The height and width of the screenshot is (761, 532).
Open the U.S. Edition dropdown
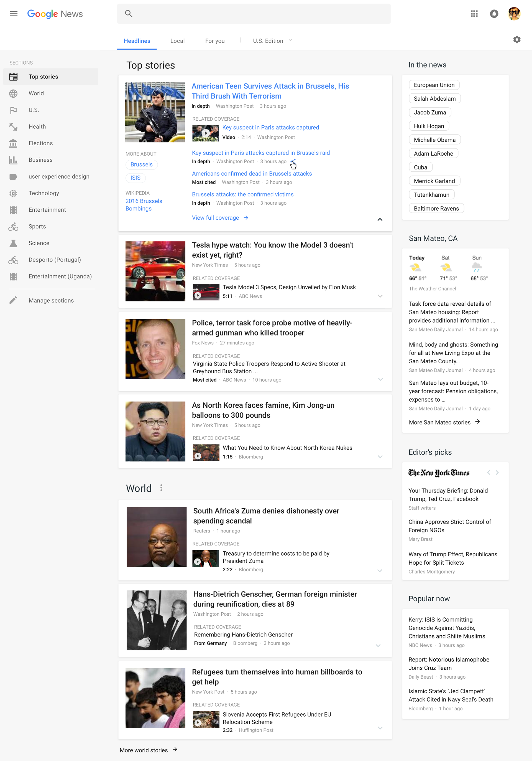pyautogui.click(x=272, y=41)
